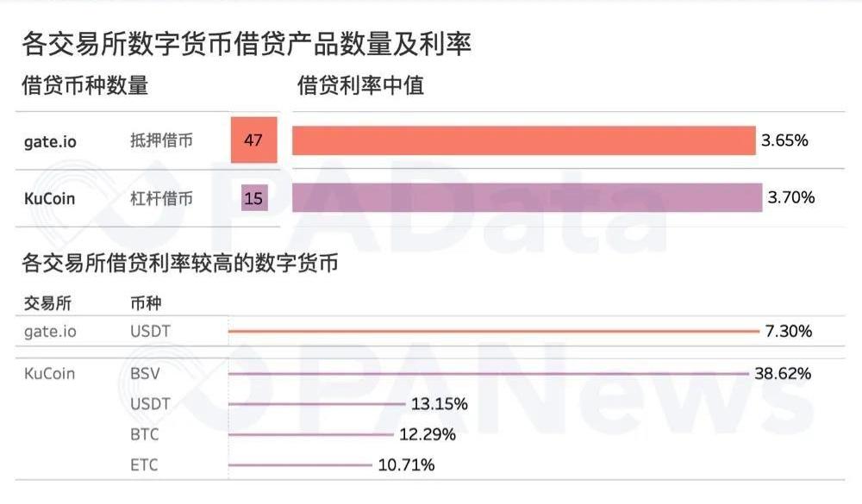
Task: Select the orange 3.65% median rate bar
Action: tap(523, 140)
